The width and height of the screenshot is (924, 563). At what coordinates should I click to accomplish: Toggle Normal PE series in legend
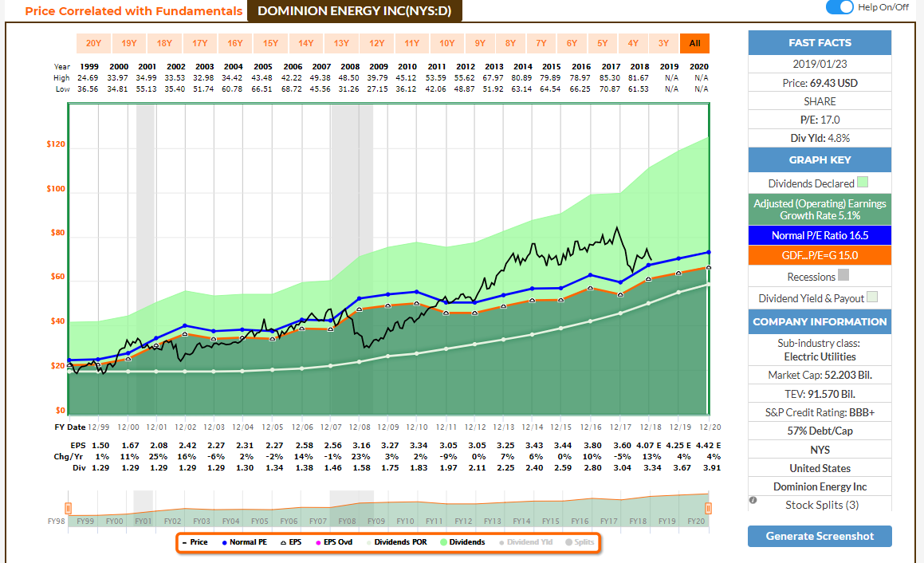click(244, 542)
